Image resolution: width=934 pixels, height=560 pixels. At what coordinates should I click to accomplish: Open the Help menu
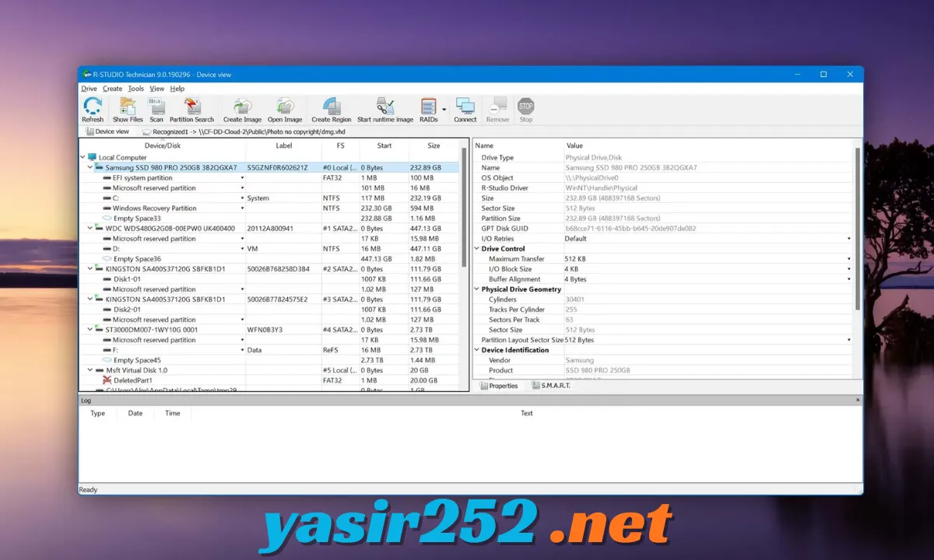pyautogui.click(x=177, y=89)
